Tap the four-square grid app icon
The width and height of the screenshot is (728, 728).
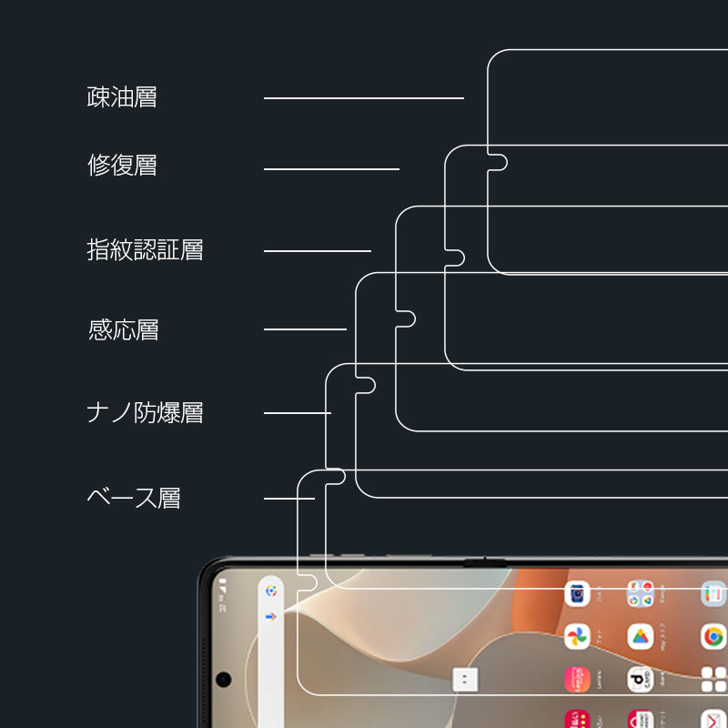(713, 679)
